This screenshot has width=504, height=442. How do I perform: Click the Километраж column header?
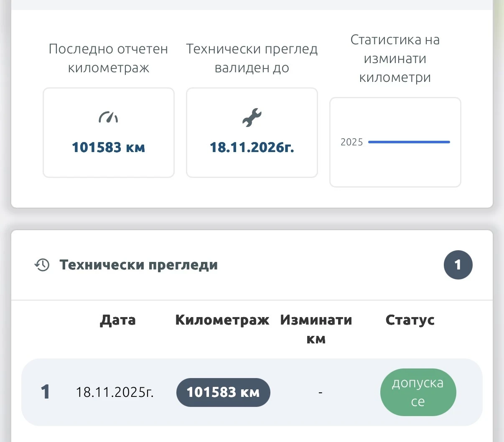[x=222, y=320]
